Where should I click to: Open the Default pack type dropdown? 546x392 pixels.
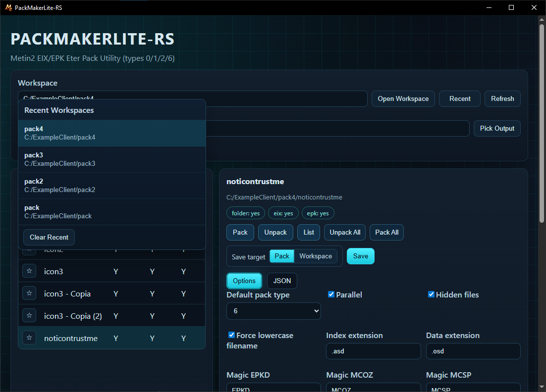coord(273,311)
